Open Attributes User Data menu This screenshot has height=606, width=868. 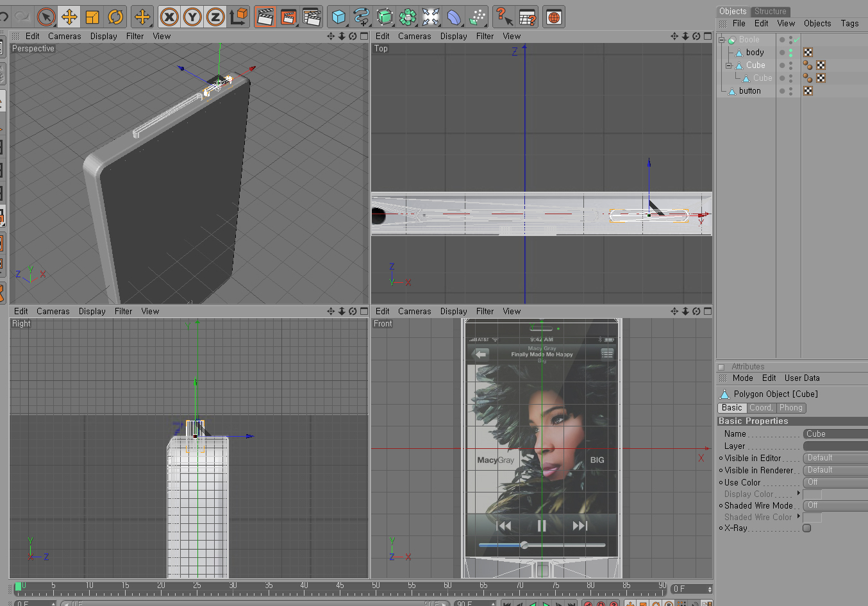[802, 378]
